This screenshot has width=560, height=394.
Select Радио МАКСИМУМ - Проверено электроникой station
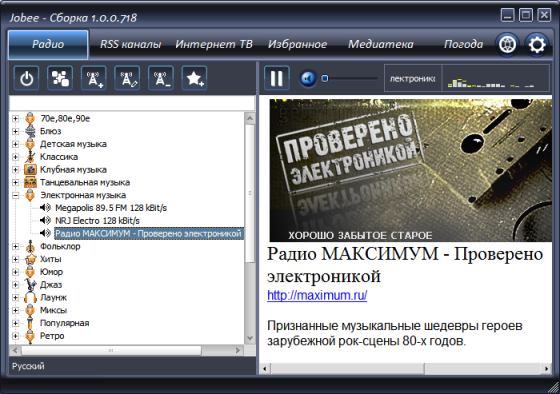149,234
